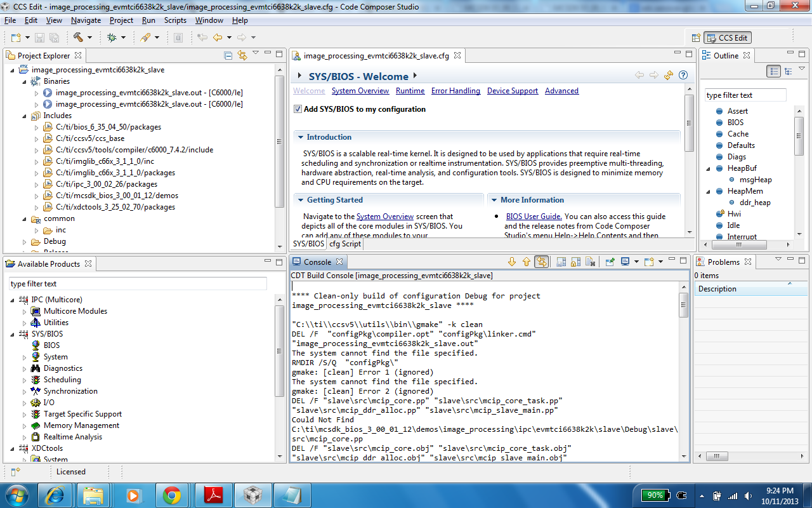Launch Debug with the green bug icon
The width and height of the screenshot is (812, 508).
[112, 37]
